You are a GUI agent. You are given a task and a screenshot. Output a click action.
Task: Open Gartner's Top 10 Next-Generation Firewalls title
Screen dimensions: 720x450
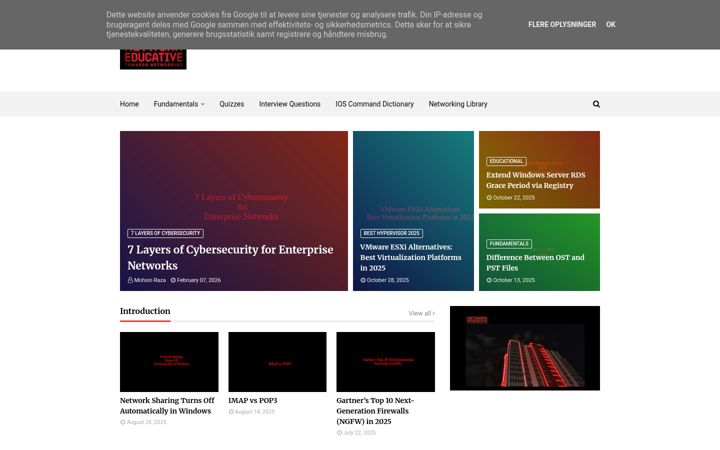coord(375,411)
